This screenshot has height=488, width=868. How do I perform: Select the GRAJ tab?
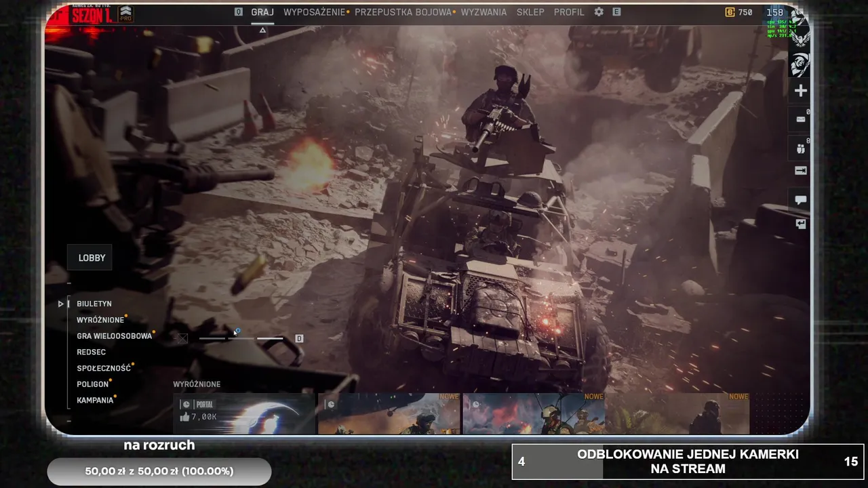point(262,12)
